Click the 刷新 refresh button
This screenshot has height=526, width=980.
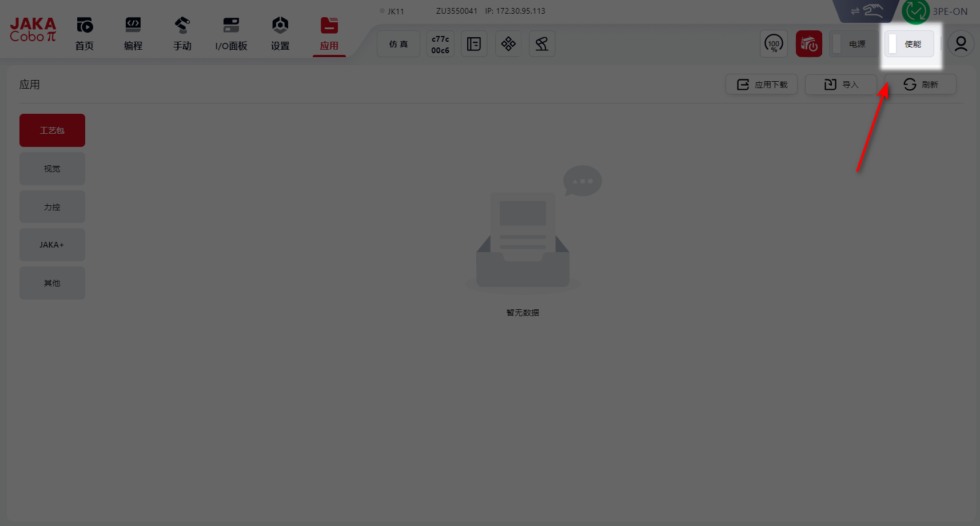(x=920, y=85)
